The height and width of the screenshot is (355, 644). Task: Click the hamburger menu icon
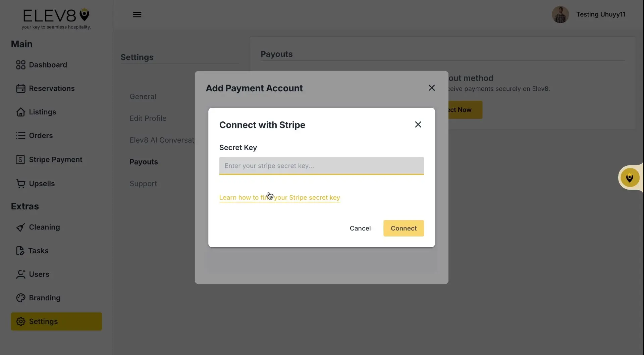pyautogui.click(x=137, y=14)
